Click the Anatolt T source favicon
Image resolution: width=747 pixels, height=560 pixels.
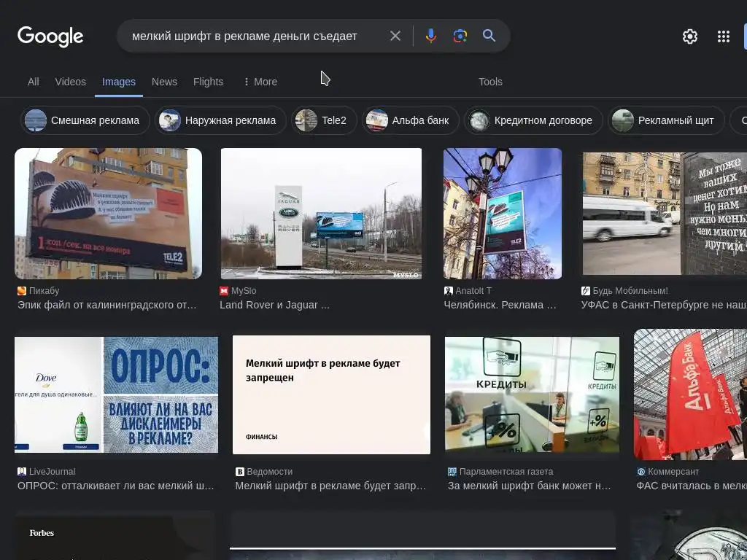pyautogui.click(x=449, y=291)
